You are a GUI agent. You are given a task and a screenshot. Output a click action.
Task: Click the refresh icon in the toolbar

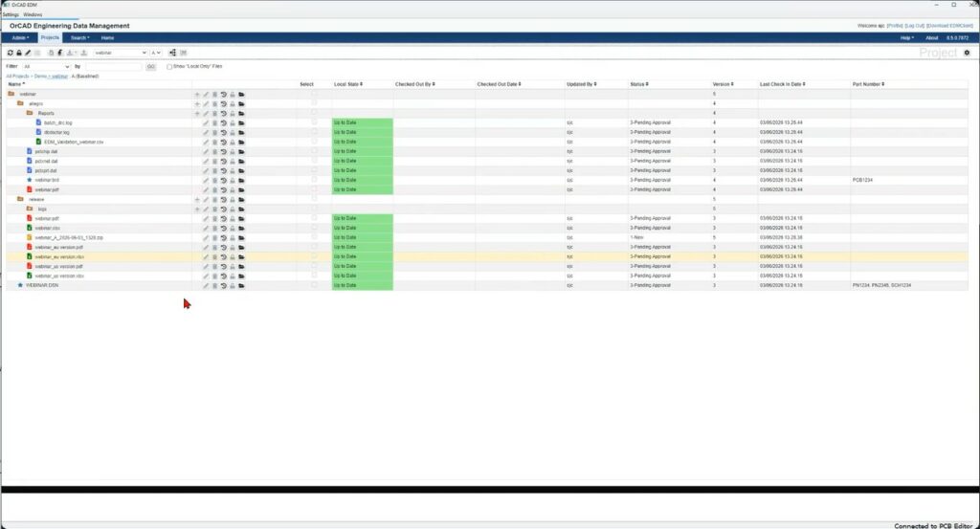tap(10, 53)
